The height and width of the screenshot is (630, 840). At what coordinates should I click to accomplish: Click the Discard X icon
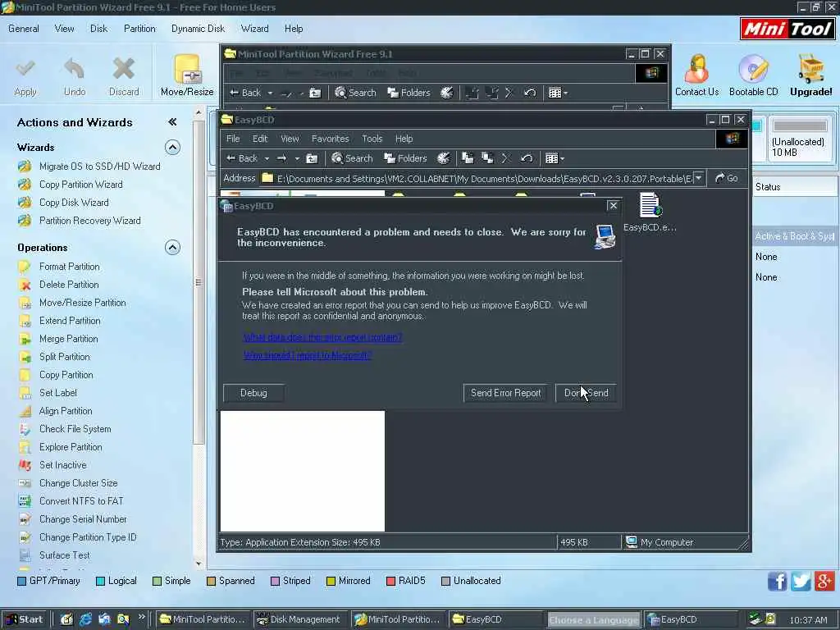[x=124, y=69]
